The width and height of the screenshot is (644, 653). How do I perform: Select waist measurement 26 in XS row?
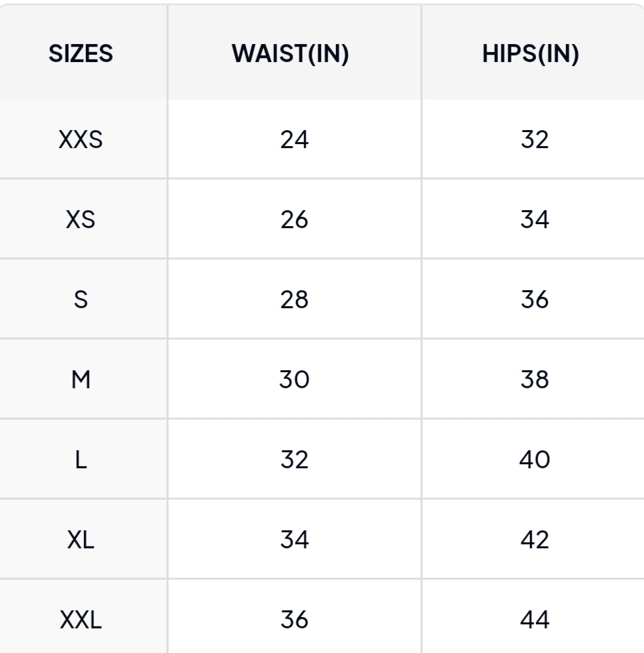(294, 219)
